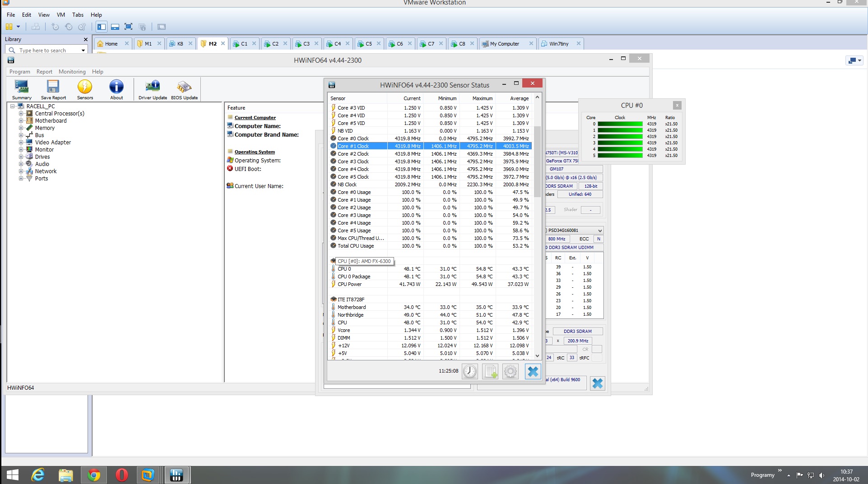Collapse the RACELL_PC root node

pos(13,106)
